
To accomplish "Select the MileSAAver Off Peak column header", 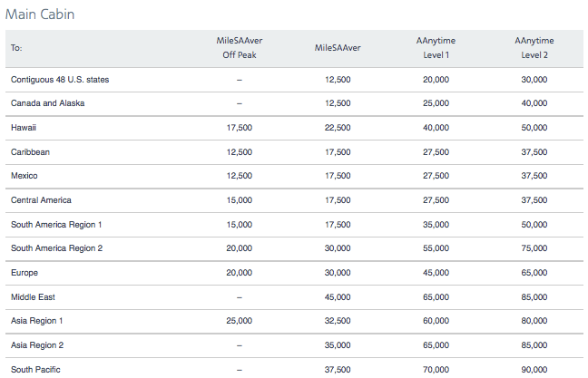I will pos(240,47).
